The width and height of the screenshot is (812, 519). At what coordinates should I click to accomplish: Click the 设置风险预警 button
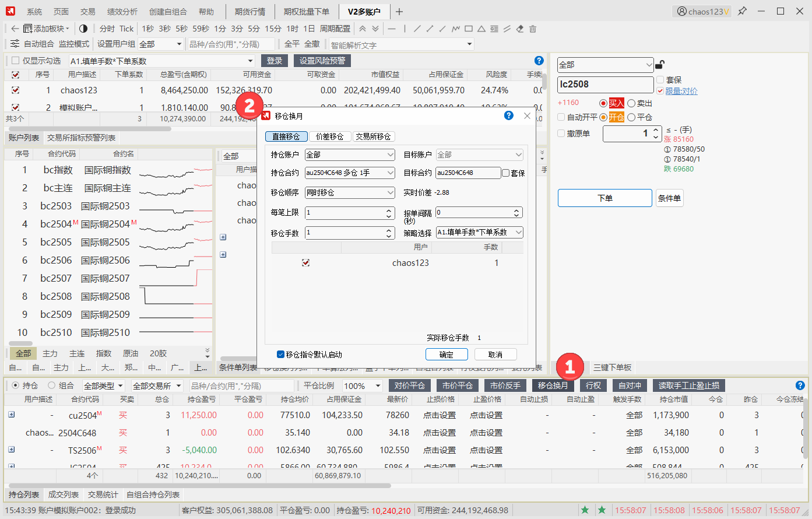(322, 61)
